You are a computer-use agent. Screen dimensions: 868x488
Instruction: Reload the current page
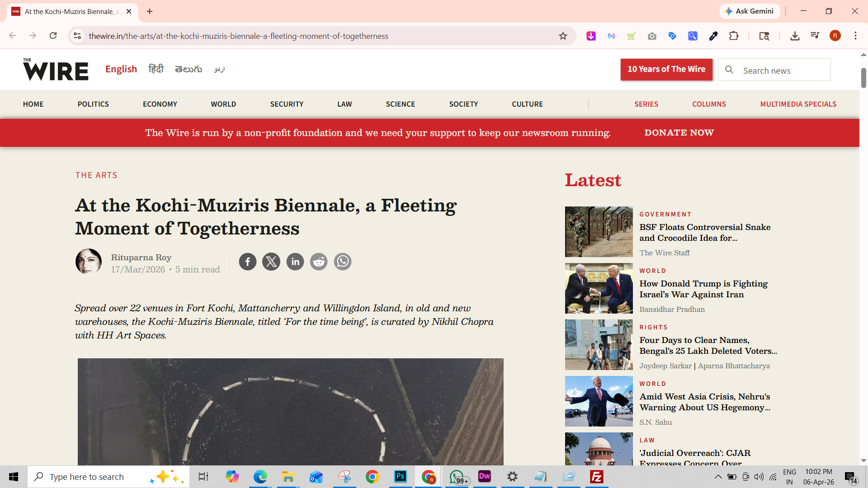tap(53, 36)
